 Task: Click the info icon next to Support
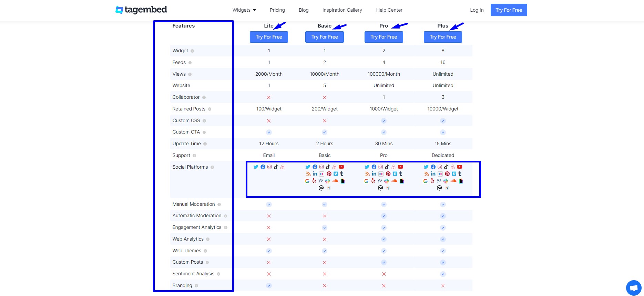click(x=194, y=156)
